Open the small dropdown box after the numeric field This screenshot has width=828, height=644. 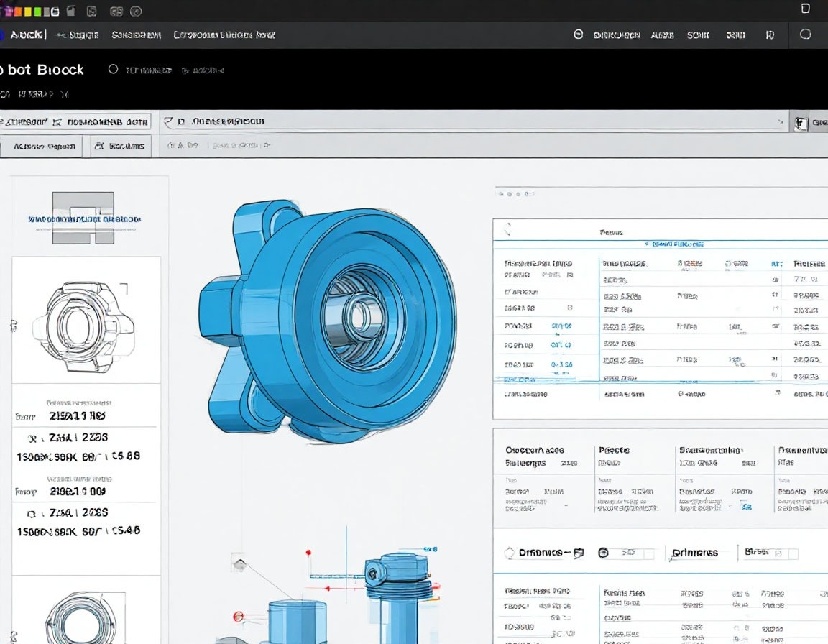point(649,553)
